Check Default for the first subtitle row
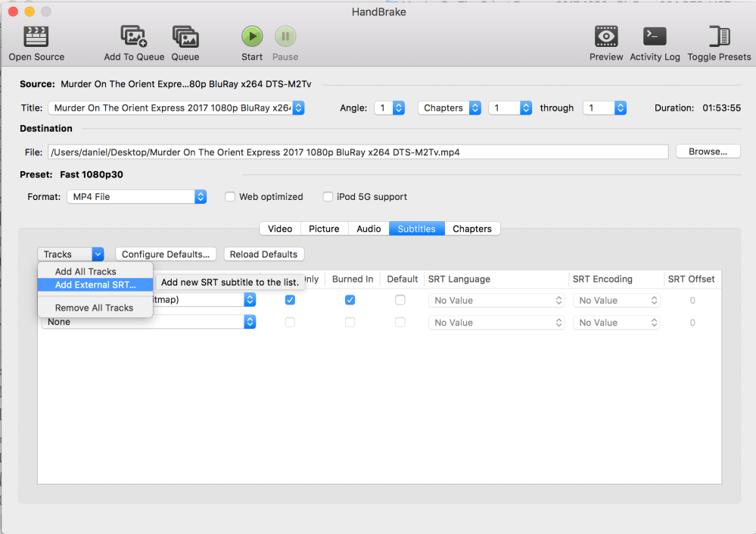Viewport: 756px width, 534px height. coord(400,300)
